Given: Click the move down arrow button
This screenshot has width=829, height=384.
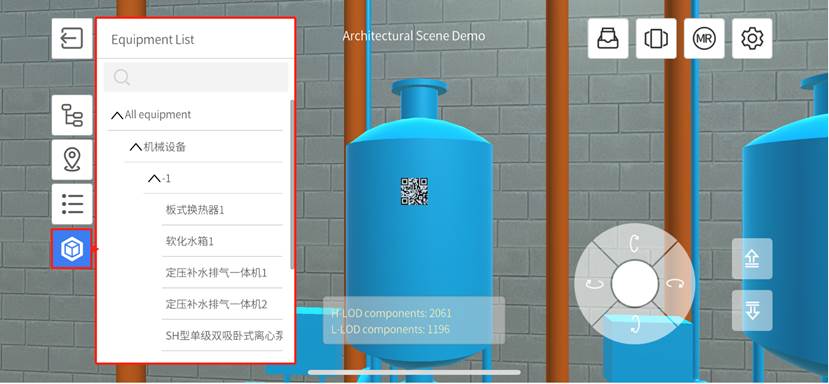Looking at the screenshot, I should tap(752, 310).
